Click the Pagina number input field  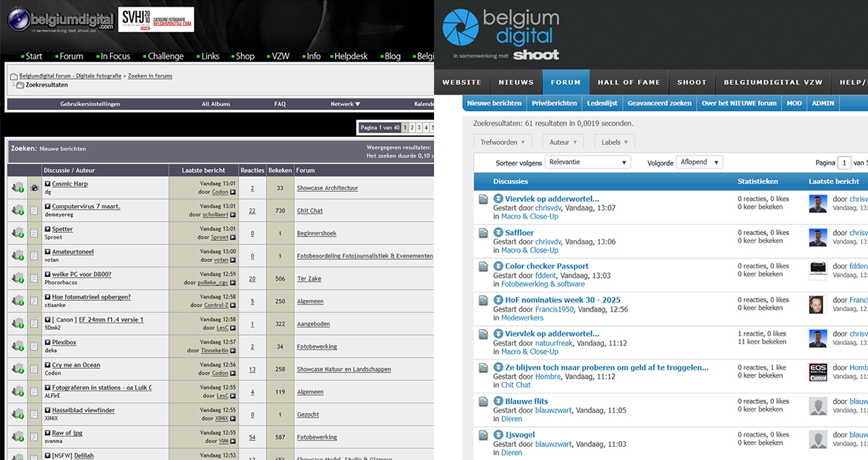click(843, 163)
